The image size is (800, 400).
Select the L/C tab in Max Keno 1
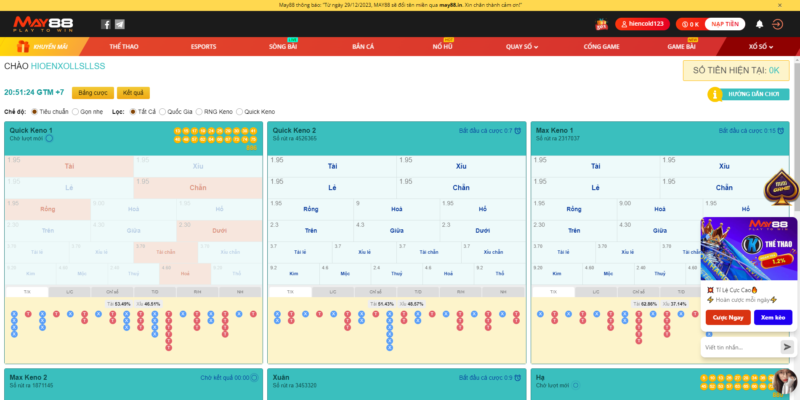coord(596,292)
